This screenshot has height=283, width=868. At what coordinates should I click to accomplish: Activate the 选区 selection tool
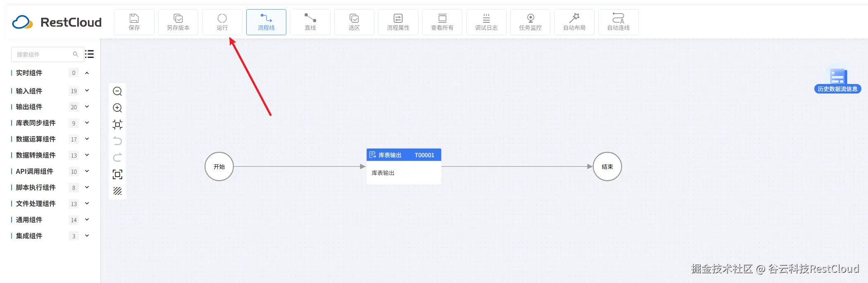[x=354, y=22]
